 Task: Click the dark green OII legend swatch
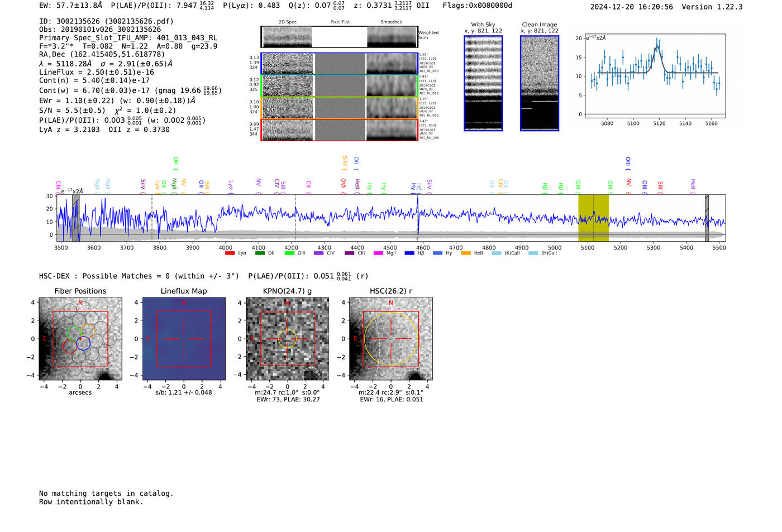[x=260, y=253]
